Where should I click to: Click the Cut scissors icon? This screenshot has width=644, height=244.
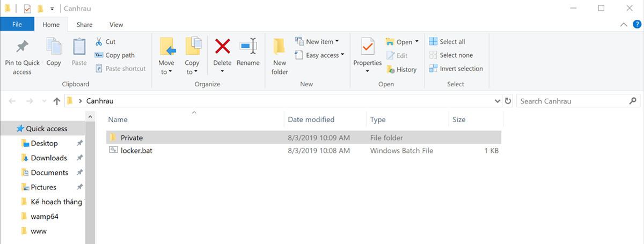[x=99, y=42]
